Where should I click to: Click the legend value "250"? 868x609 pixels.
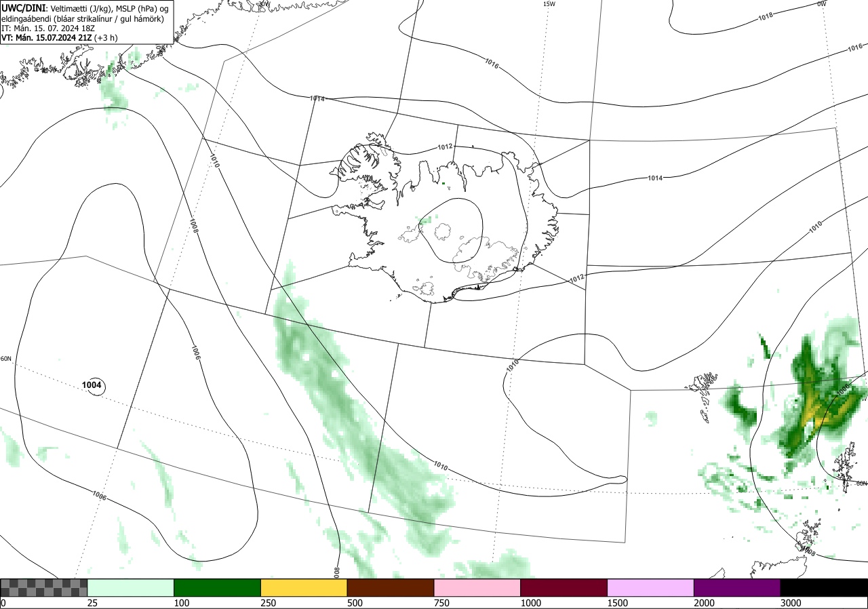pos(269,603)
